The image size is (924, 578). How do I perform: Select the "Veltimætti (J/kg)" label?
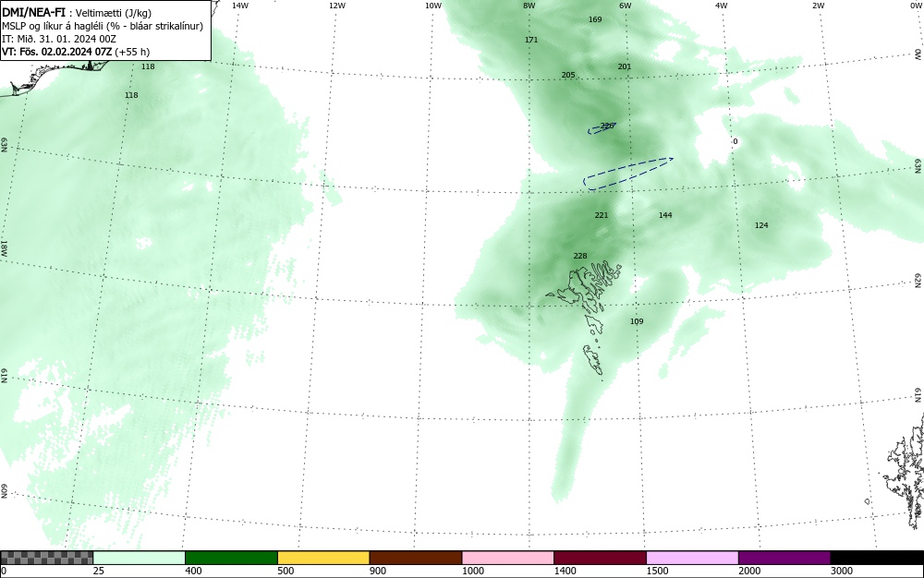point(114,13)
